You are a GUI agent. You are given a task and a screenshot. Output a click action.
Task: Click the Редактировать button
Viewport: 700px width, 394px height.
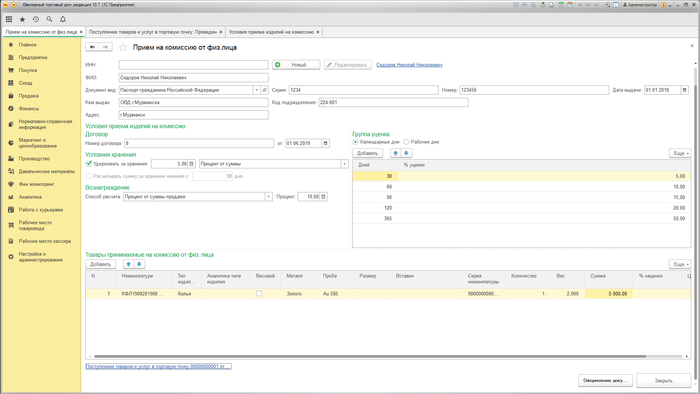click(x=348, y=65)
